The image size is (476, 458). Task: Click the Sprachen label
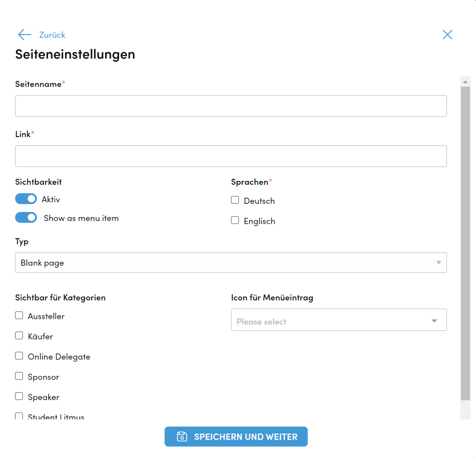250,182
